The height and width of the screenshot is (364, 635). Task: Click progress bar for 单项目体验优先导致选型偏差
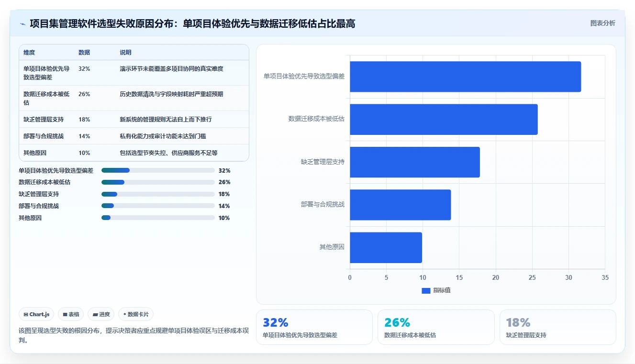158,170
